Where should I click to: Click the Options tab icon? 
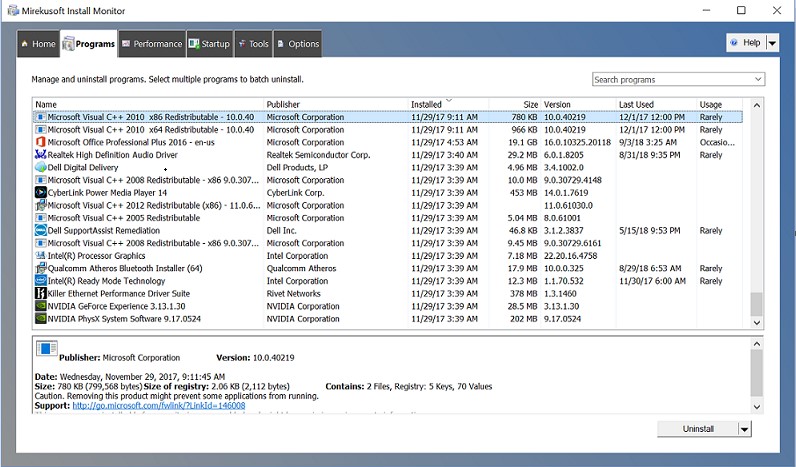[280, 44]
